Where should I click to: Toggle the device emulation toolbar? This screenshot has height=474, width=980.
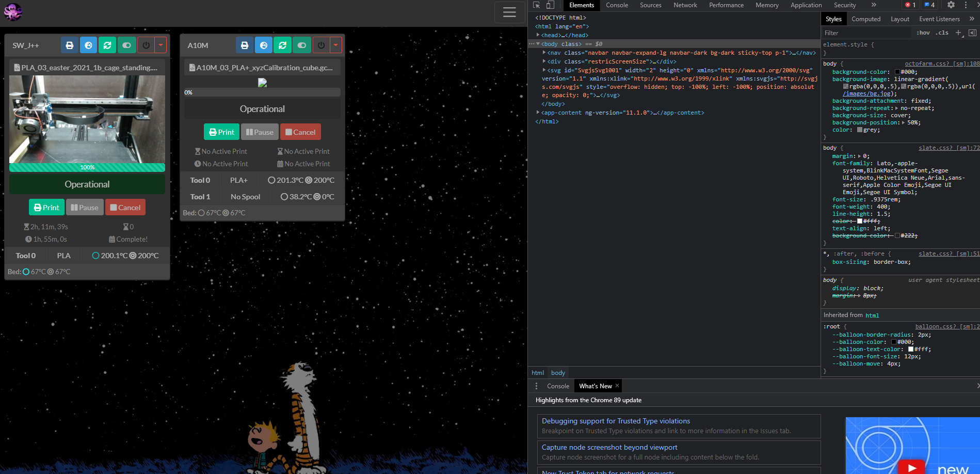(x=550, y=5)
